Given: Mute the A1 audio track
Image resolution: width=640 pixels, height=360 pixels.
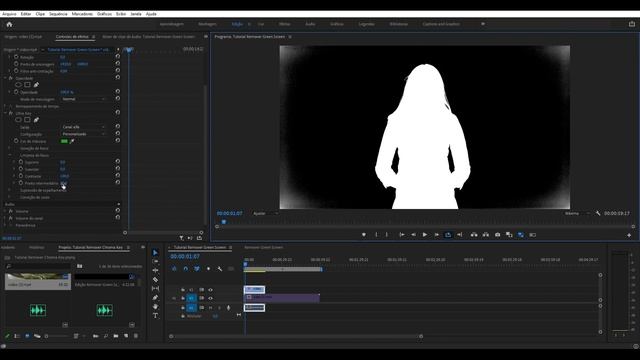Looking at the screenshot, I should pos(210,308).
